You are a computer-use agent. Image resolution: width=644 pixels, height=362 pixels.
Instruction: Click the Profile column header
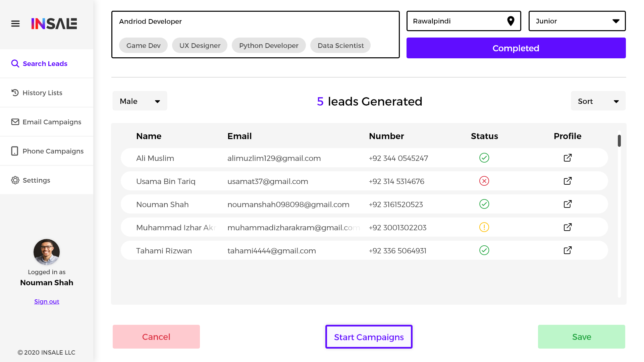click(x=568, y=136)
